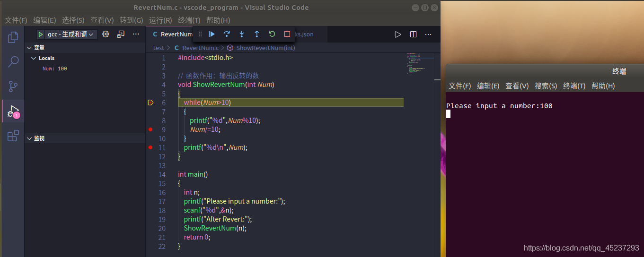Switch to the tasks.json editor tab

[x=304, y=34]
